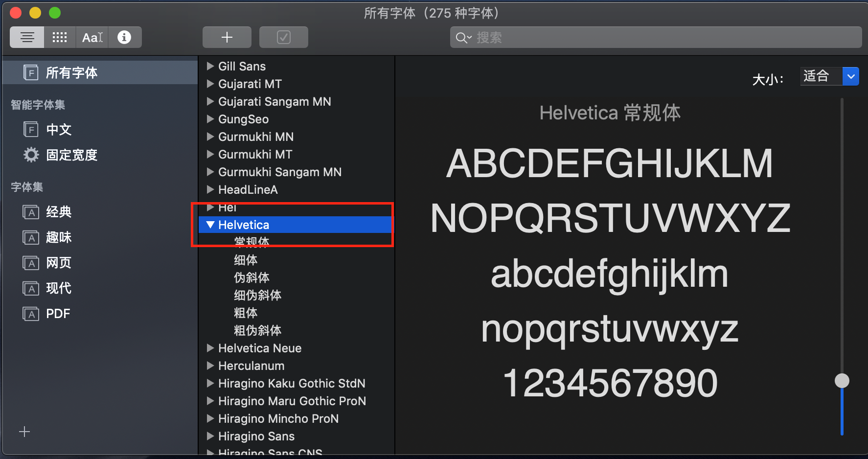
Task: Select Helvetica 细伪斜体 style
Action: click(257, 295)
